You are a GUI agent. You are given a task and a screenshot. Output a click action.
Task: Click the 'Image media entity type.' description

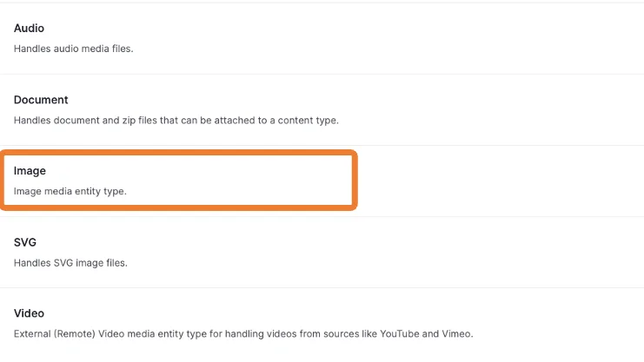(70, 191)
